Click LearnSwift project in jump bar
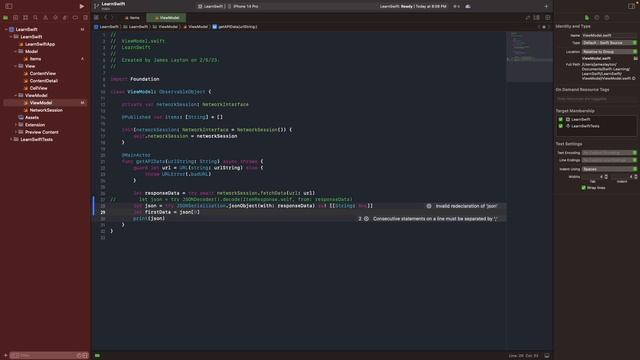 [x=106, y=27]
